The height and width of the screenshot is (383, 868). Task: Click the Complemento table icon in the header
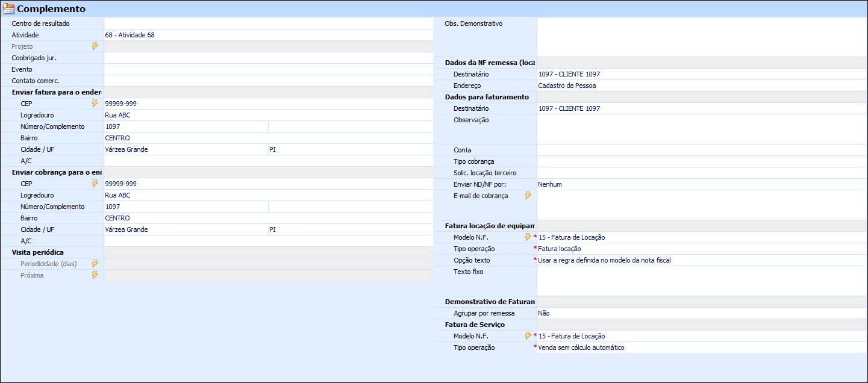tap(9, 9)
